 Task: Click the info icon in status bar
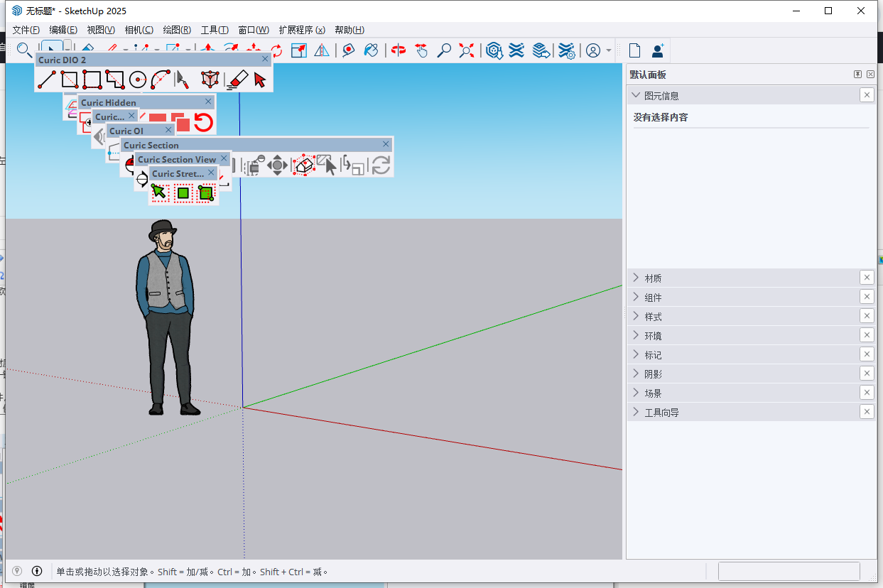(x=37, y=571)
